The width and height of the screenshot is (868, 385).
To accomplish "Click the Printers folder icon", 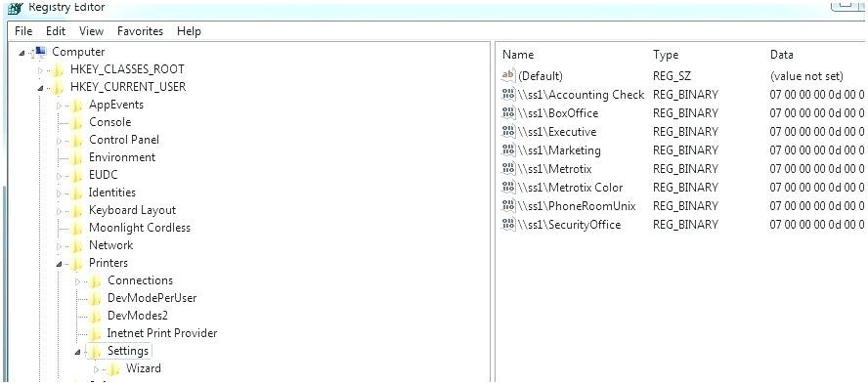I will (77, 263).
